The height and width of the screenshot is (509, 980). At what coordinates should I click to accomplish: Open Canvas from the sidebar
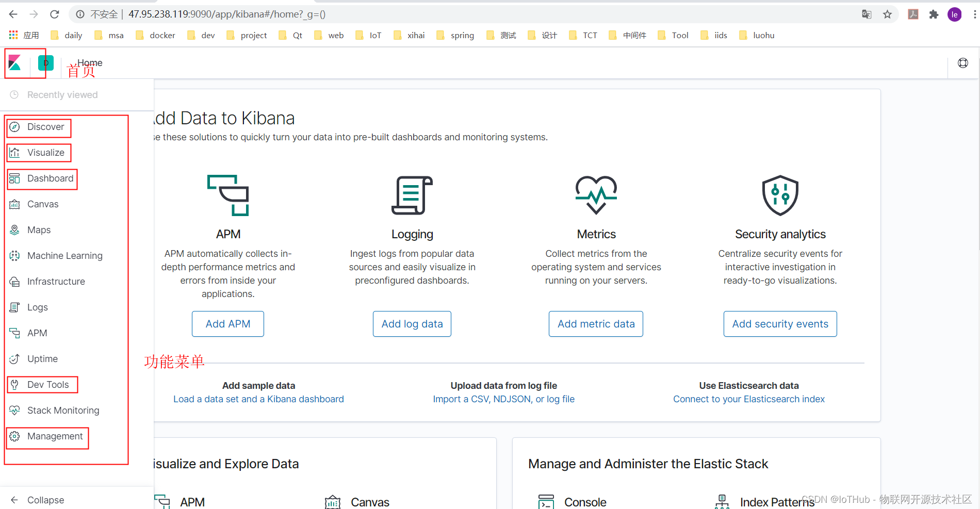point(43,204)
